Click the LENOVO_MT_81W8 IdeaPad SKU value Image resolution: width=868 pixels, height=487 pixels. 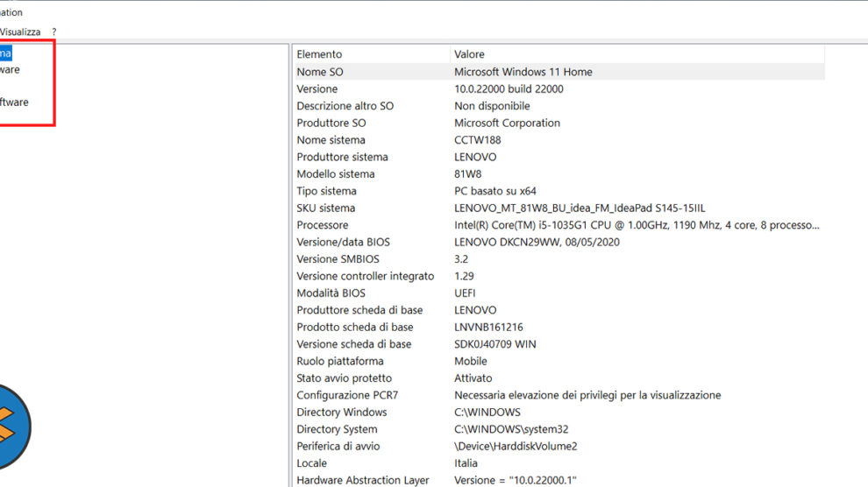pos(580,208)
